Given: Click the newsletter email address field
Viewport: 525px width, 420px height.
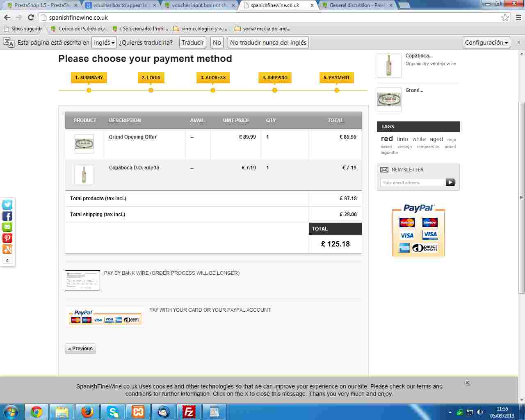Looking at the screenshot, I should pyautogui.click(x=413, y=183).
